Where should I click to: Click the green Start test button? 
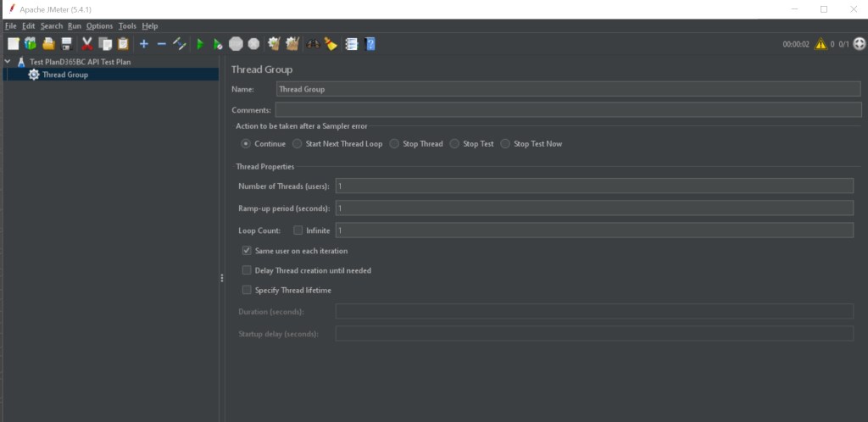pyautogui.click(x=200, y=44)
